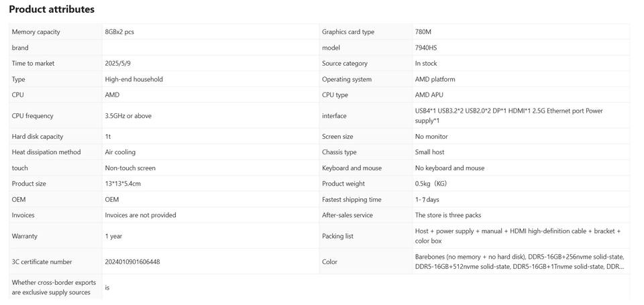Click the 780M graphics card value
The height and width of the screenshot is (305, 644).
coord(423,32)
